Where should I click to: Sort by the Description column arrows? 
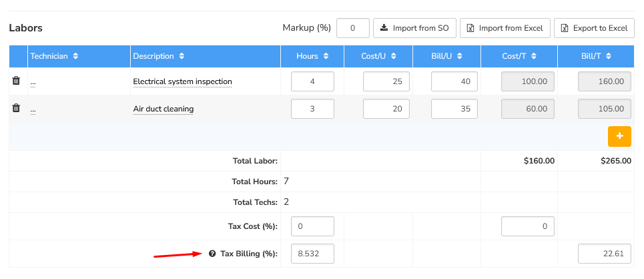(x=182, y=56)
